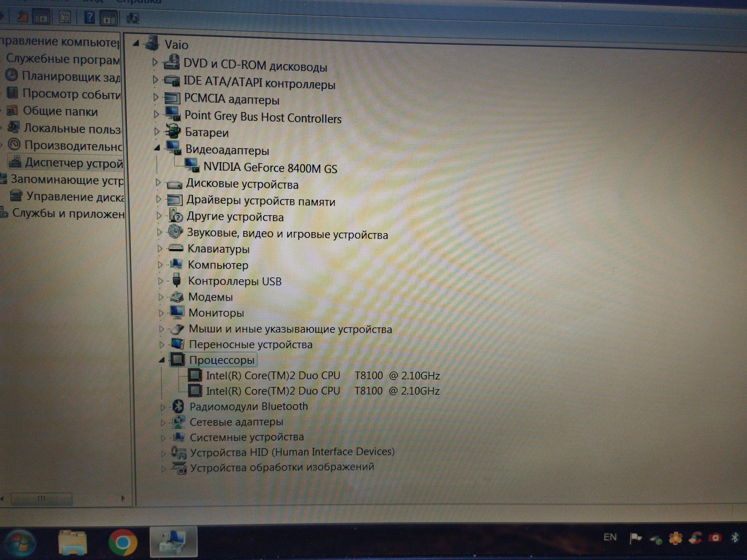Open Планировщик заданий in the left pane

click(71, 76)
